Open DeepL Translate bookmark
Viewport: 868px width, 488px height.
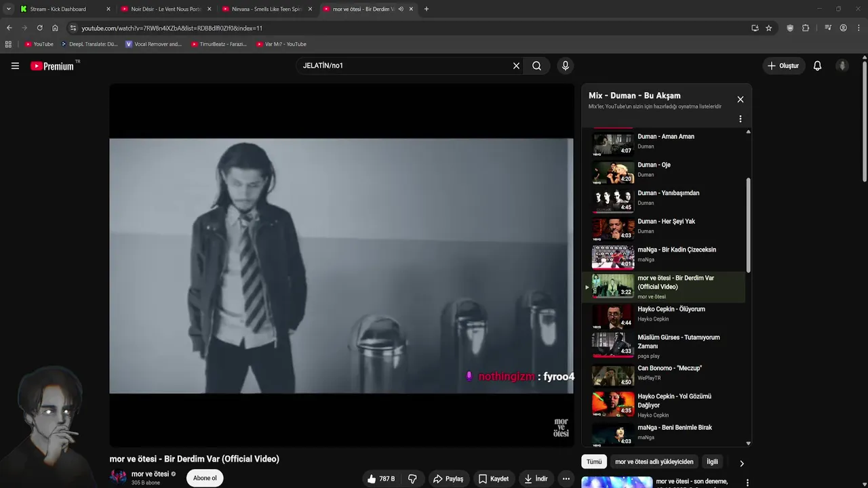(x=89, y=44)
